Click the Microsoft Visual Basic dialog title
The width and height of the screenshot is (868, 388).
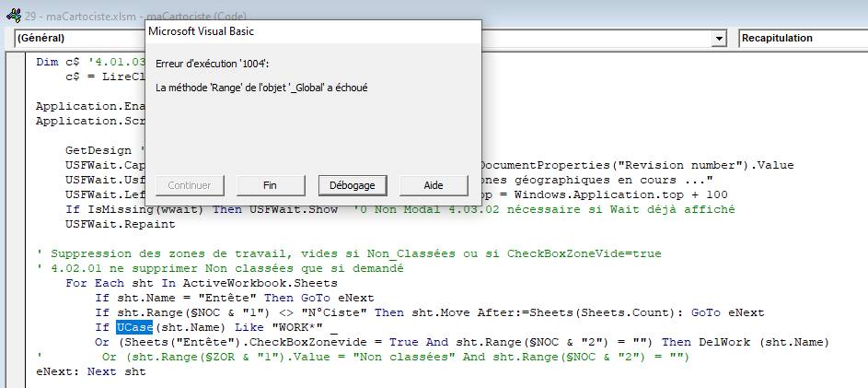click(202, 32)
